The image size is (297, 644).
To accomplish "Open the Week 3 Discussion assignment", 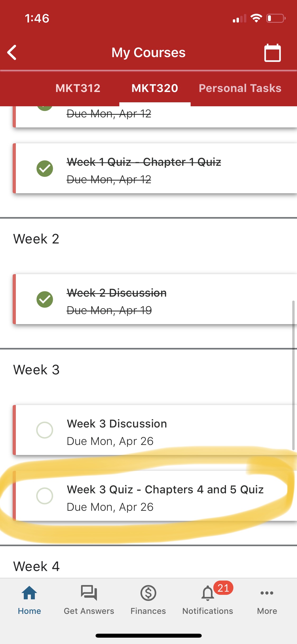I will pyautogui.click(x=117, y=424).
